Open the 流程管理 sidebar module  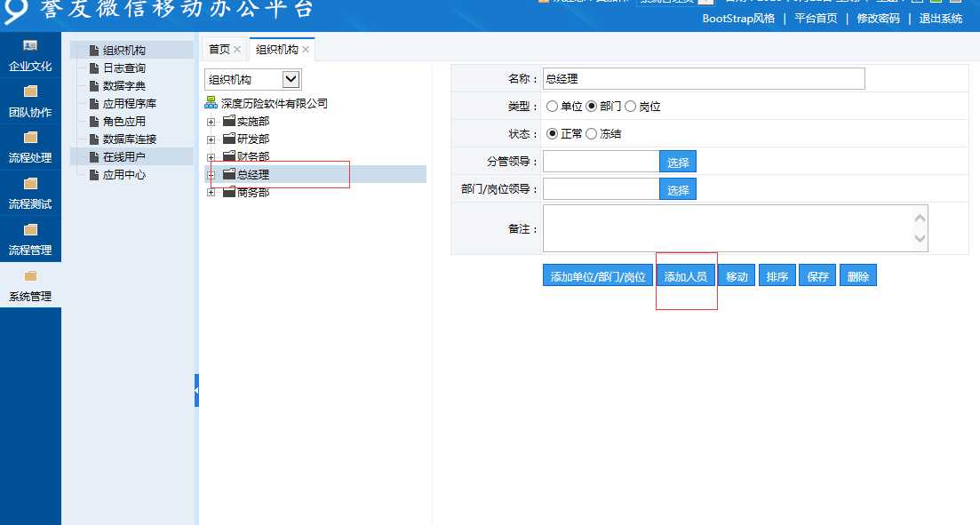[x=30, y=239]
